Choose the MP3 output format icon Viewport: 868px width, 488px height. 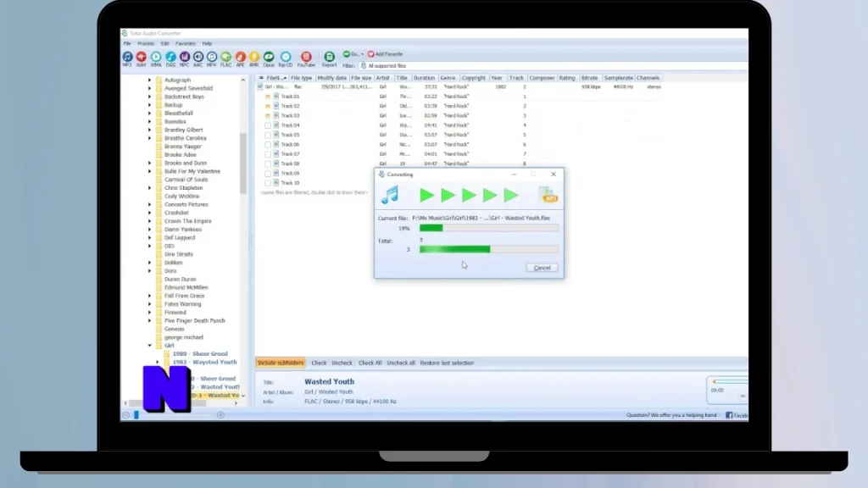point(127,57)
